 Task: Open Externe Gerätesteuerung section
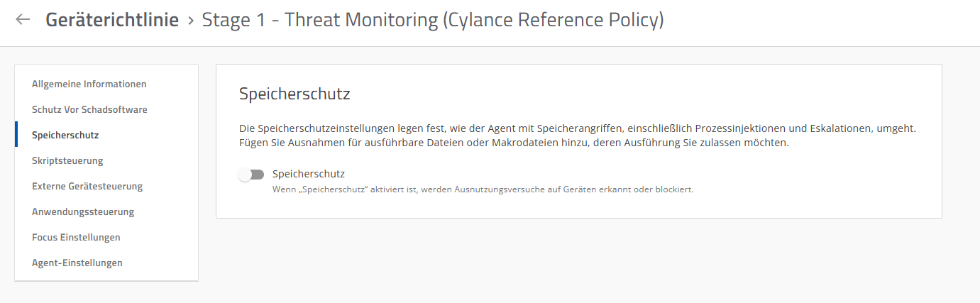click(x=87, y=186)
